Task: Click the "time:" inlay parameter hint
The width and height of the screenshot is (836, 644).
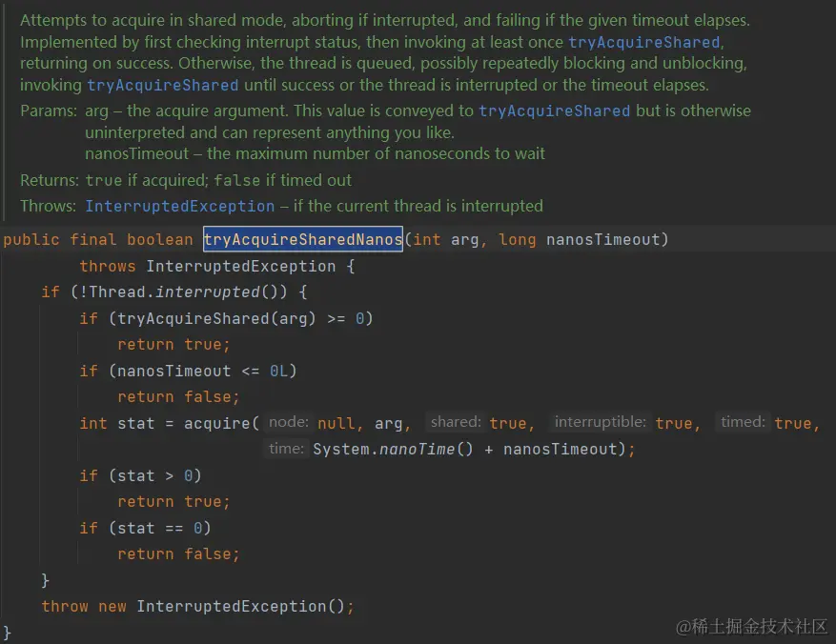Action: click(286, 449)
